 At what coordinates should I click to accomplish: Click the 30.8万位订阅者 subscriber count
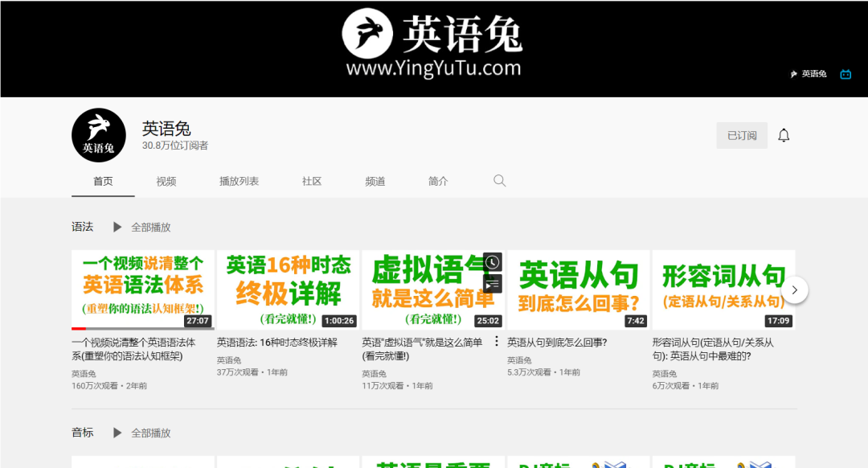click(x=175, y=146)
